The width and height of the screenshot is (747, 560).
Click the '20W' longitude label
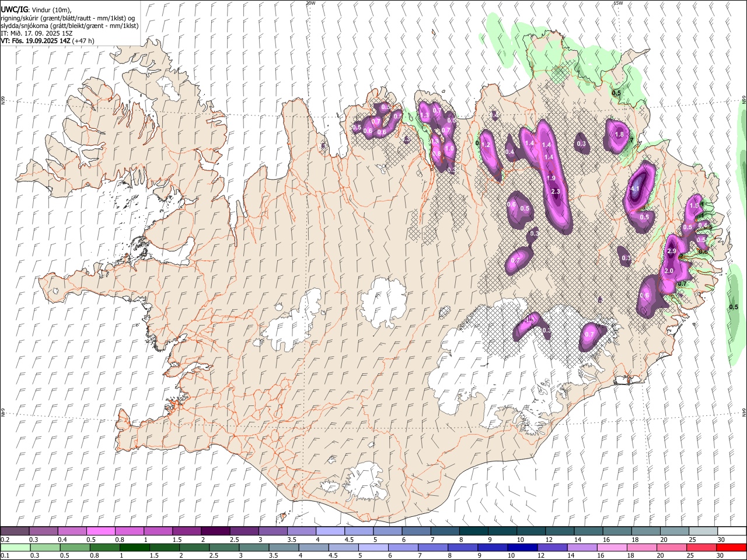point(310,3)
